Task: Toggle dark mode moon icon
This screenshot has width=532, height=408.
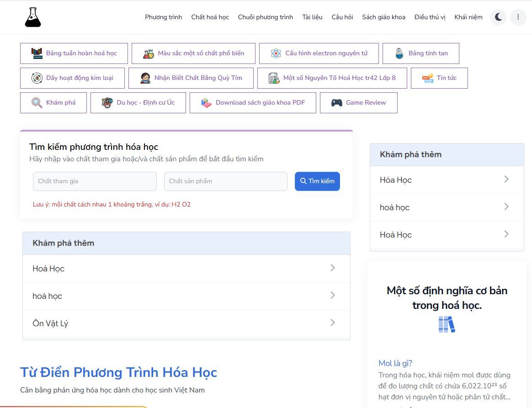Action: [x=498, y=17]
